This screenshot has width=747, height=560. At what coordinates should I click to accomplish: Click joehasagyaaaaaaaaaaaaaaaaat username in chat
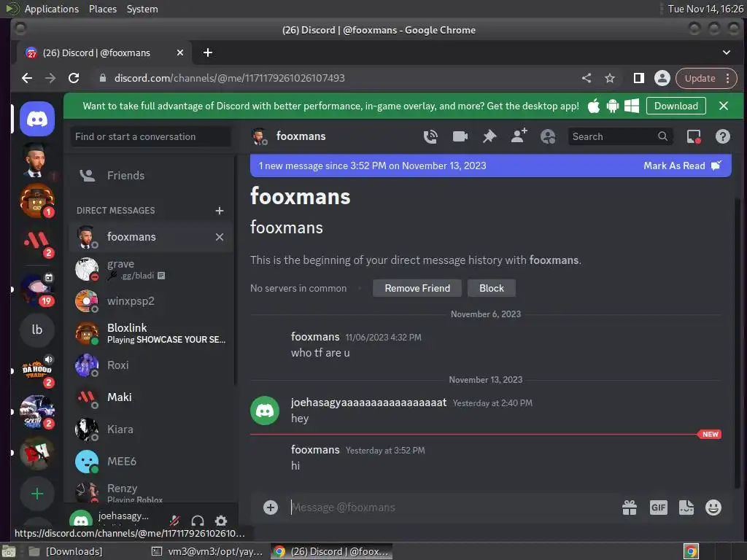(368, 402)
